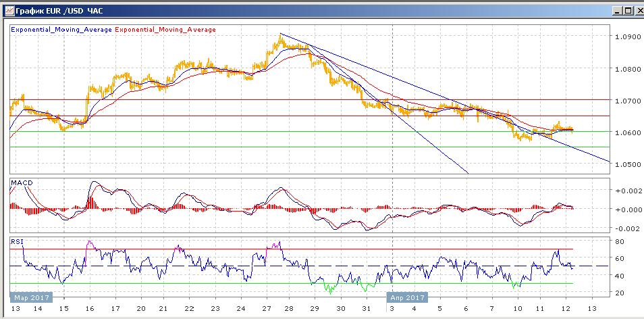
Task: Click the Апр 2017 month marker
Action: 408,297
